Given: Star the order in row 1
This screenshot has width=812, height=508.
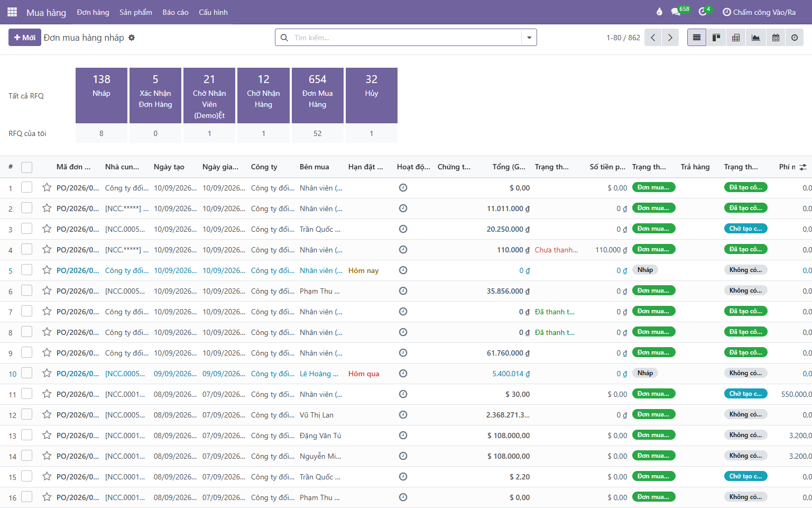Looking at the screenshot, I should pyautogui.click(x=47, y=187).
